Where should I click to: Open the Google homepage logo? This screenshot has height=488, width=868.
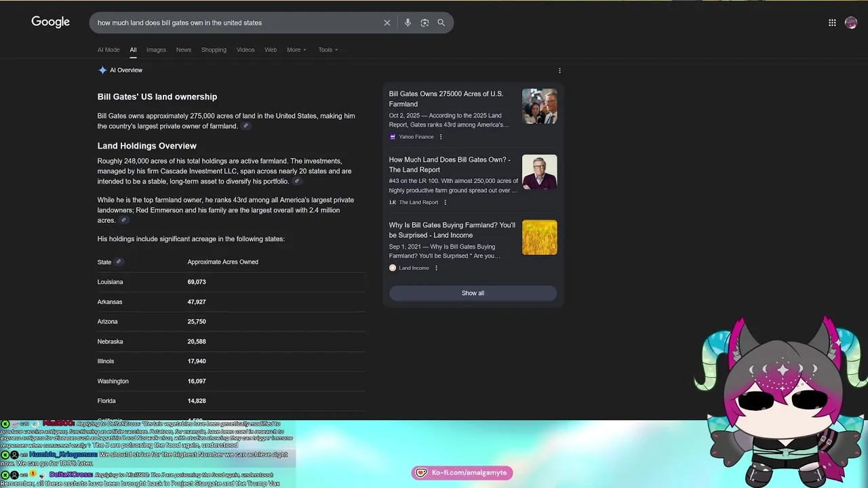click(50, 22)
